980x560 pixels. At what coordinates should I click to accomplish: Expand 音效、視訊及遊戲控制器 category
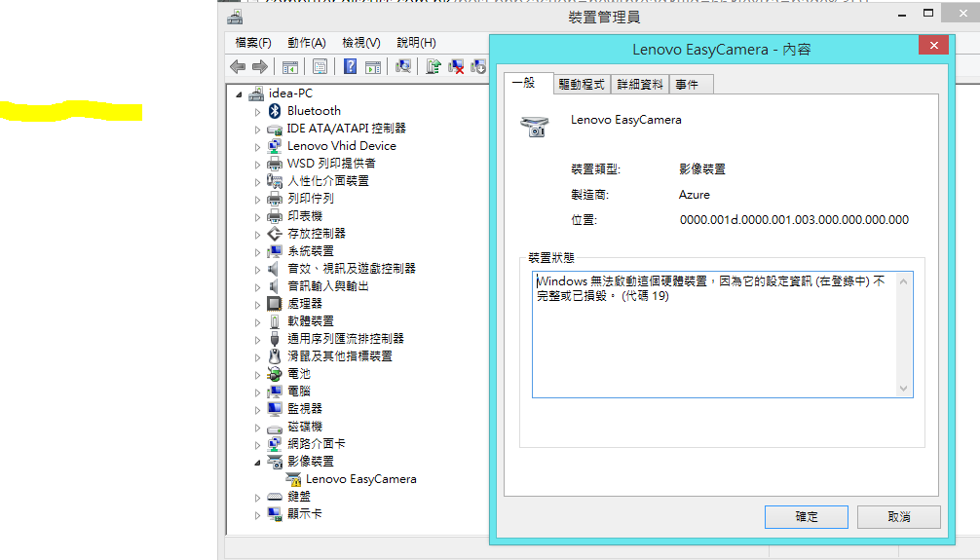(257, 270)
